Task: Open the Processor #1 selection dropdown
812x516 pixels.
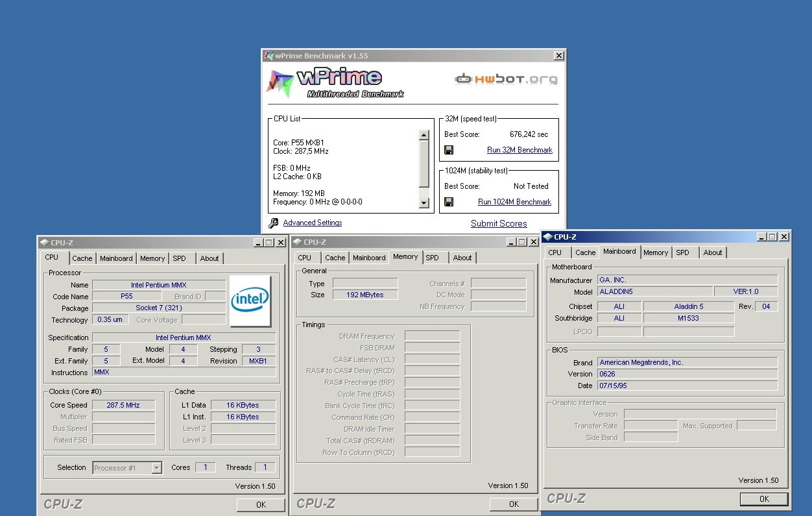Action: pyautogui.click(x=156, y=467)
